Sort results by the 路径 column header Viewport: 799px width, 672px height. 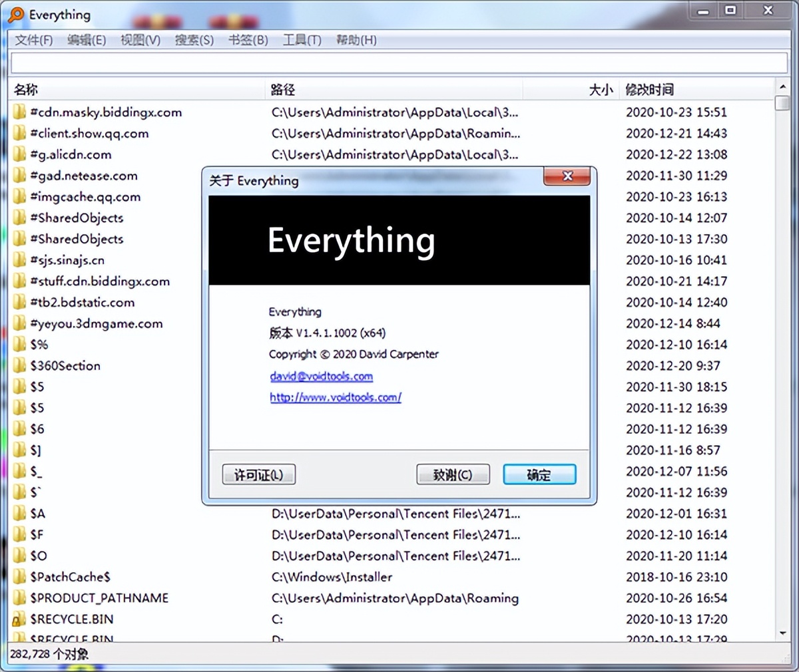pyautogui.click(x=394, y=89)
